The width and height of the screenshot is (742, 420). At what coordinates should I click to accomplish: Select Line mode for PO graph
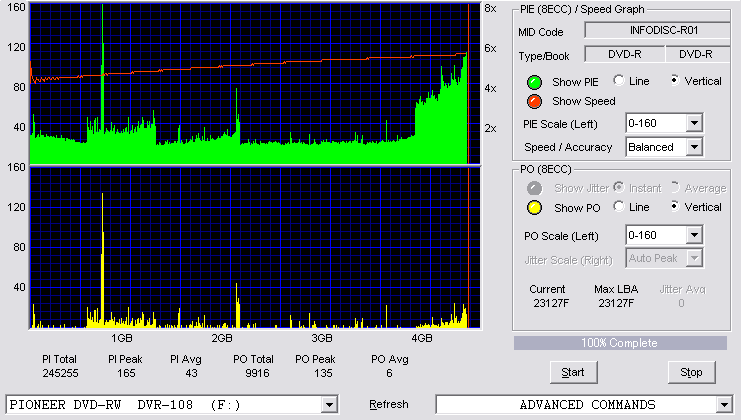click(x=618, y=206)
